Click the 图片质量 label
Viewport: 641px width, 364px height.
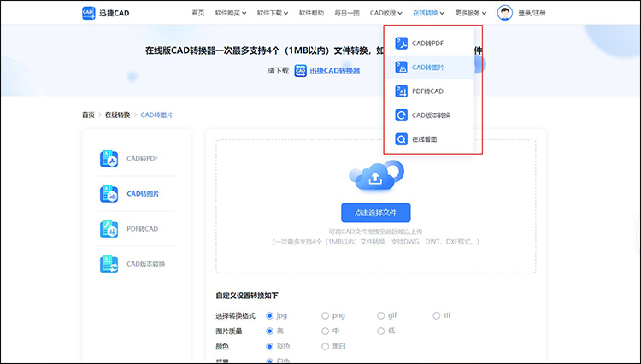point(228,332)
